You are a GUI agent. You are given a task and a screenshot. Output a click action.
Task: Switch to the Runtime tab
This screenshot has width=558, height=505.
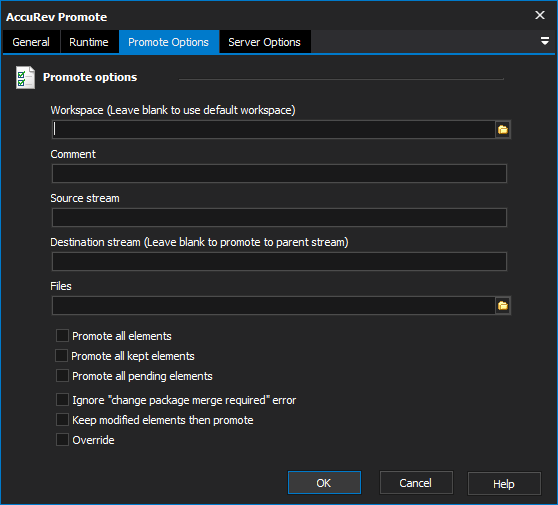89,42
